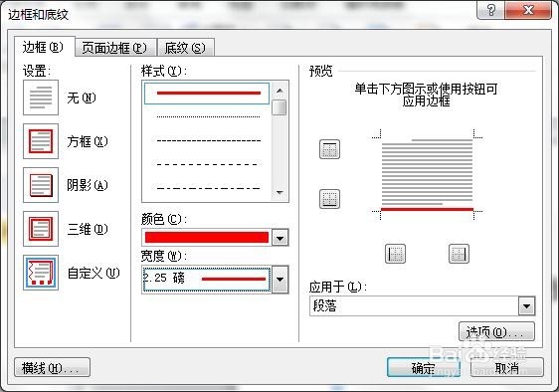Open the 应用于 dropdown arrow

pos(526,306)
